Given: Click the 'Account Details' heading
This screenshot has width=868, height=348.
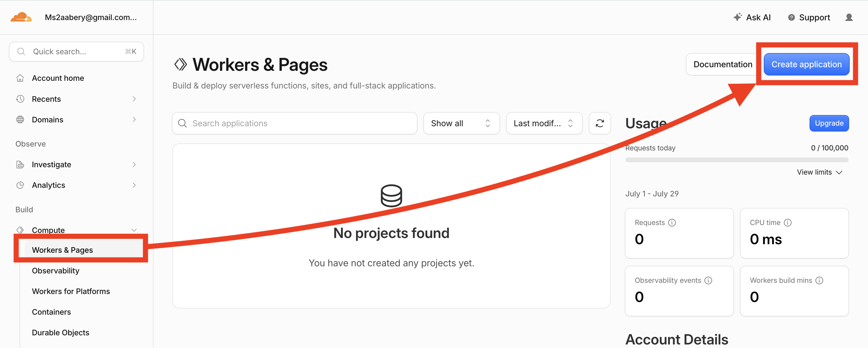Looking at the screenshot, I should [677, 339].
